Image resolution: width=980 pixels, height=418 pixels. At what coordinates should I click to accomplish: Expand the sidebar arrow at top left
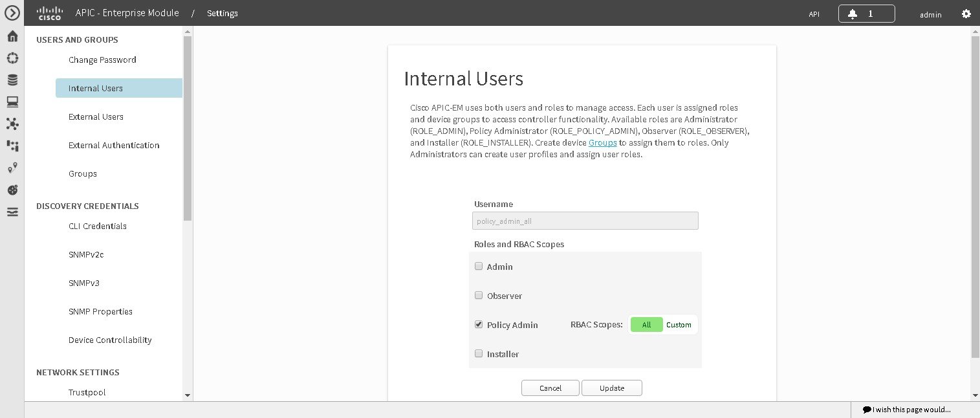[x=12, y=13]
